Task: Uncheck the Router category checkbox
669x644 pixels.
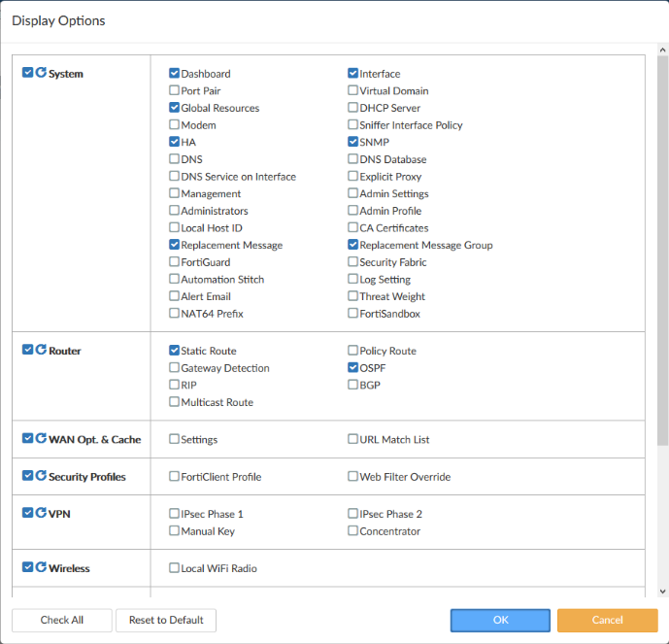Action: point(28,350)
